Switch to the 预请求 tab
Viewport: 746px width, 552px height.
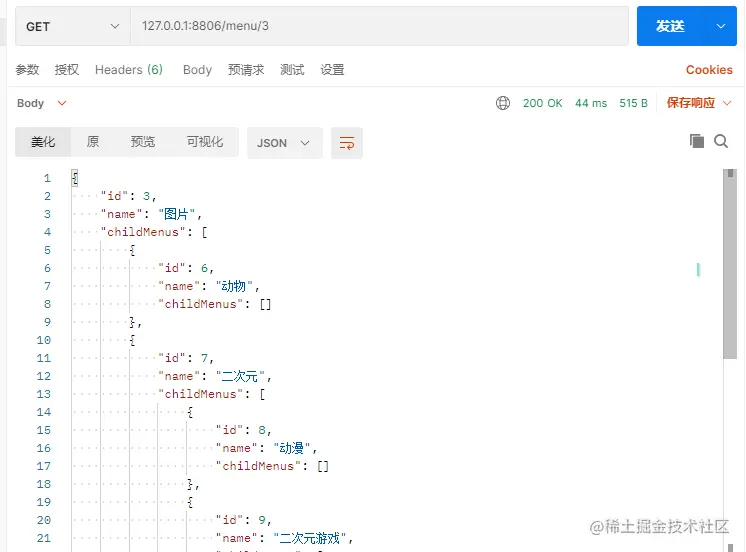(x=246, y=70)
